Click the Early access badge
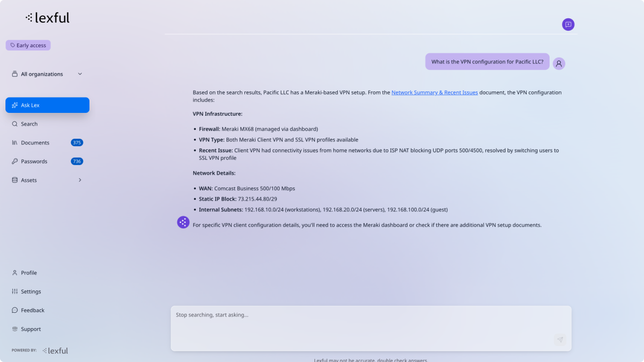The image size is (644, 362). [28, 45]
